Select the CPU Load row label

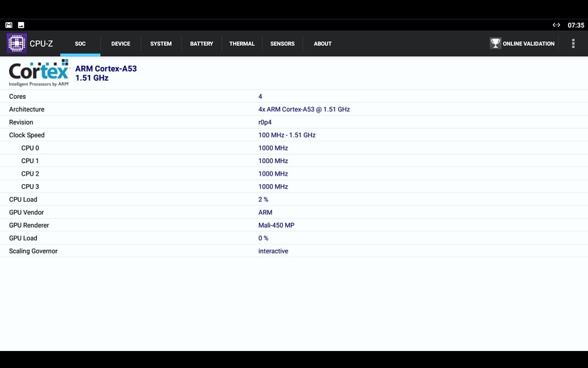(x=23, y=200)
